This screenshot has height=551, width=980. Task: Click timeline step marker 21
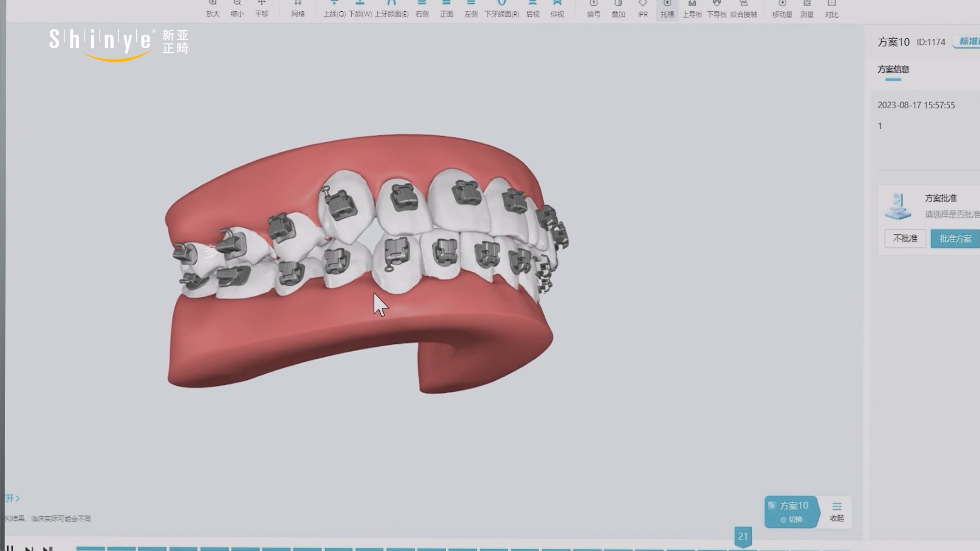point(743,537)
